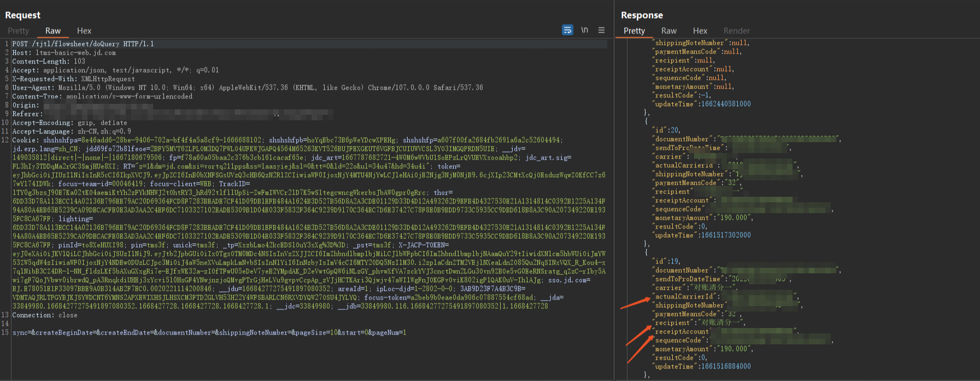Open the Response Hex tab

click(x=700, y=31)
